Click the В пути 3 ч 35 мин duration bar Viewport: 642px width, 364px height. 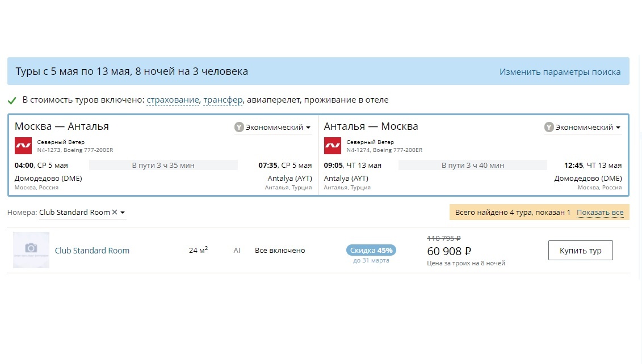[163, 165]
